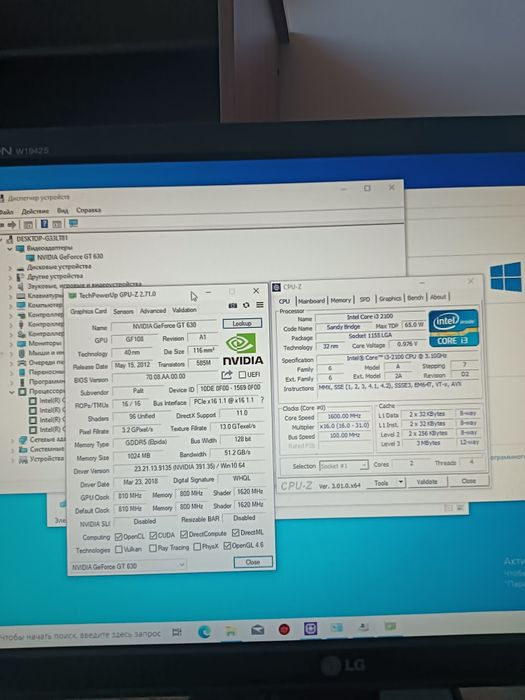Screen dimensions: 525x700
Task: Click the GPU-Z screenshot camera icon
Action: coord(233,305)
